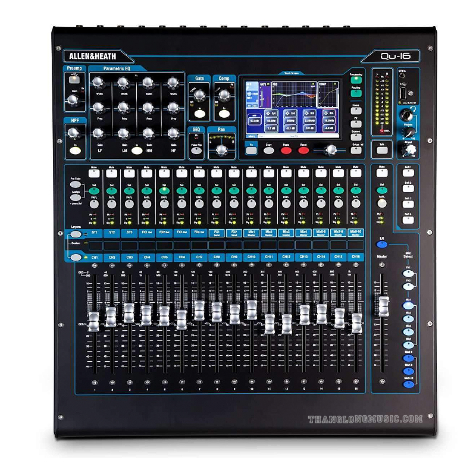Toggle PAFL on channel CH10
The height and width of the screenshot is (476, 476).
click(251, 204)
